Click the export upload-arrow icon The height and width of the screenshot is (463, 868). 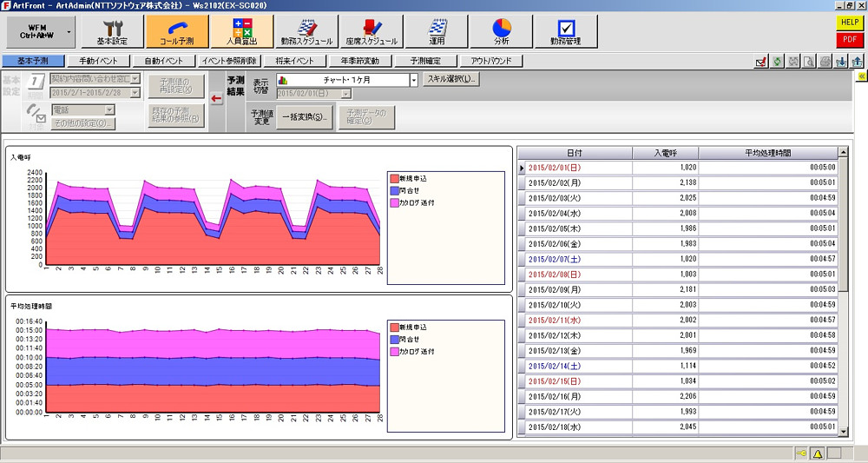point(857,62)
